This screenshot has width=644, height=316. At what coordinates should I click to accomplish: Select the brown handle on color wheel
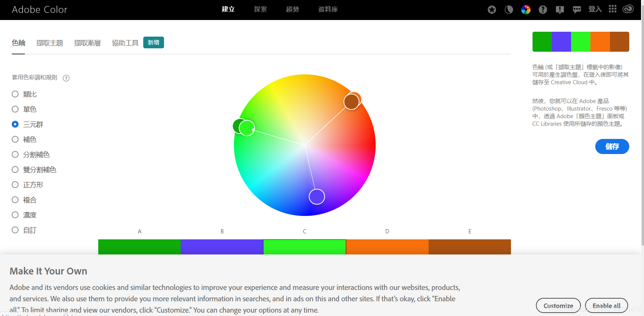click(x=351, y=102)
